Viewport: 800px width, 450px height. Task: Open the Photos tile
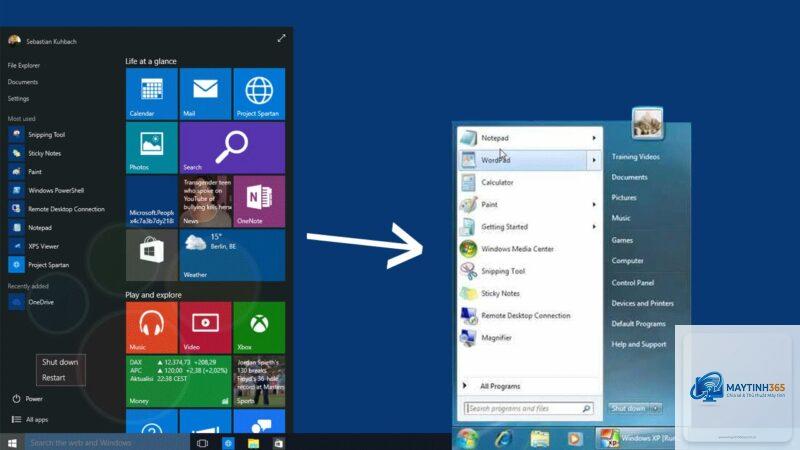point(152,148)
